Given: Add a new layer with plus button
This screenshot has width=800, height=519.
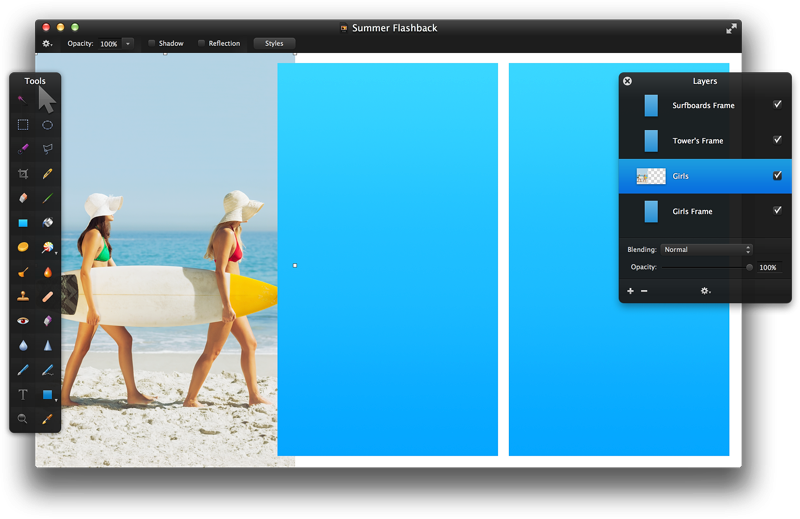Looking at the screenshot, I should click(x=630, y=291).
